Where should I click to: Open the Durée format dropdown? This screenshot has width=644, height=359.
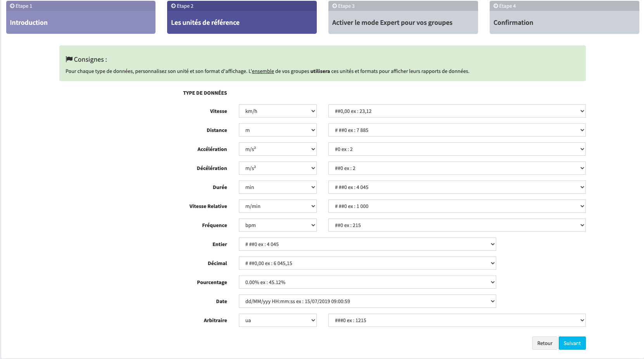point(457,187)
